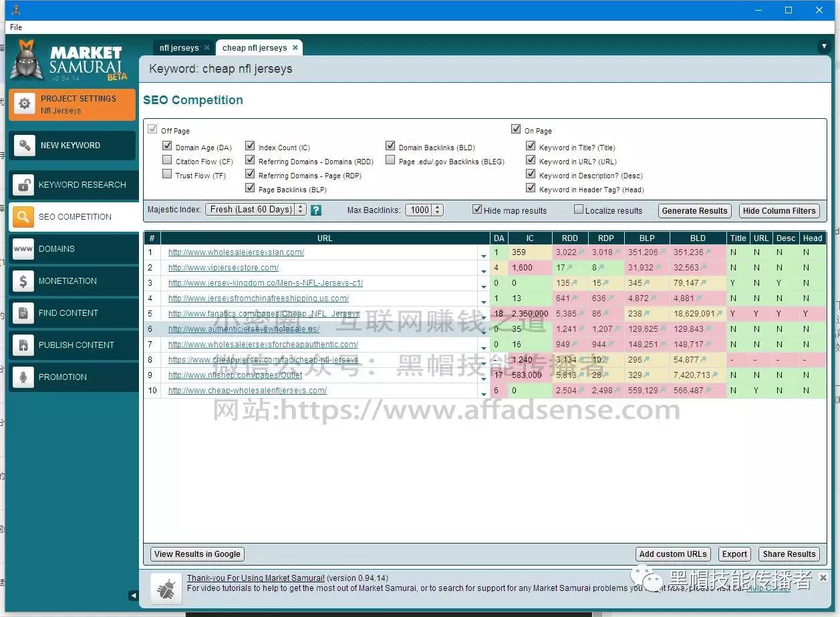The width and height of the screenshot is (840, 617).
Task: Open tab list dropdown arrow
Action: 824,47
